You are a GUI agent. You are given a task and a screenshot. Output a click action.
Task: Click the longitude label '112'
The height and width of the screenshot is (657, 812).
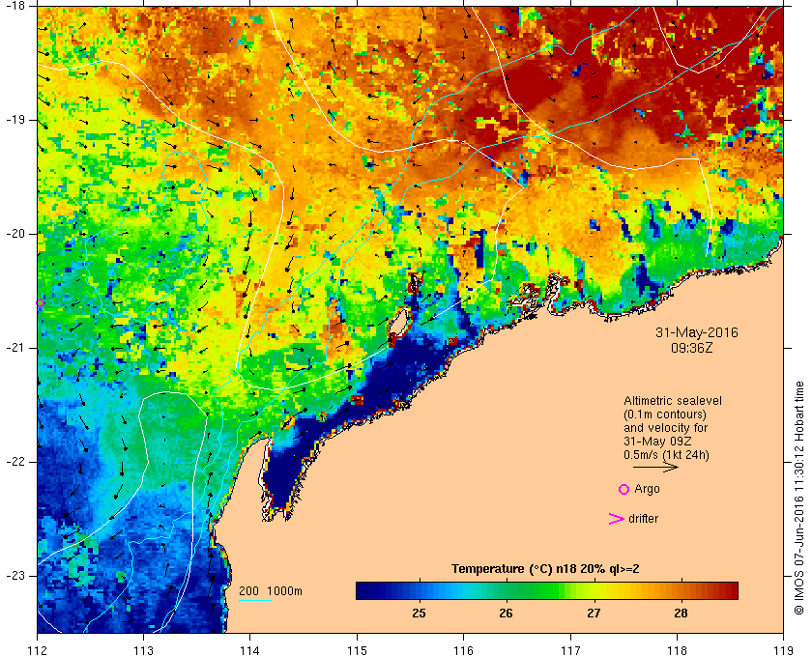(38, 650)
